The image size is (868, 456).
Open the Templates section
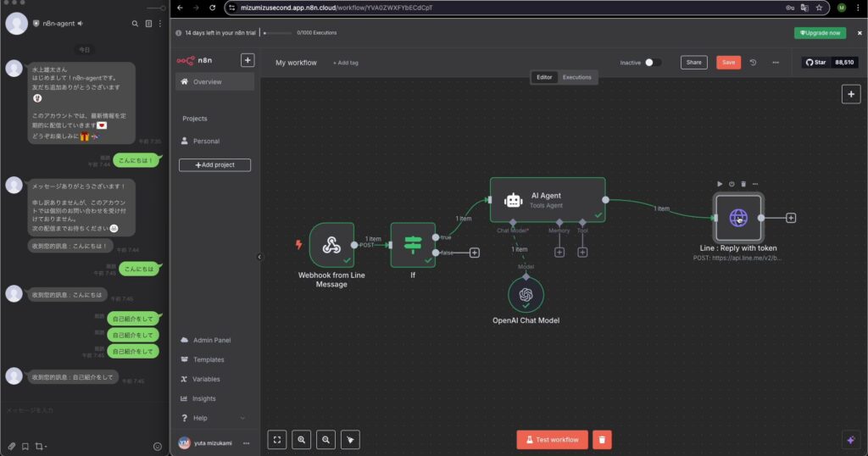214,359
